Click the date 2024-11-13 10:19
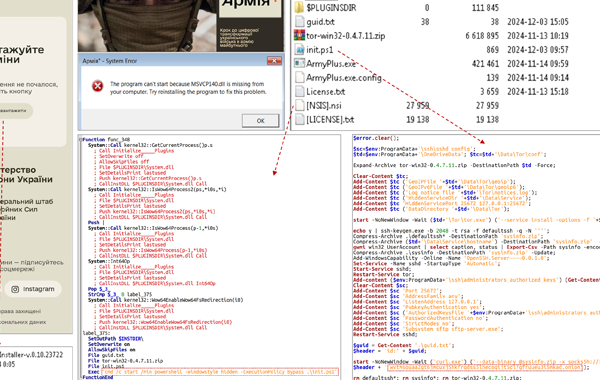Screen dimensions: 600x380 coord(538,36)
